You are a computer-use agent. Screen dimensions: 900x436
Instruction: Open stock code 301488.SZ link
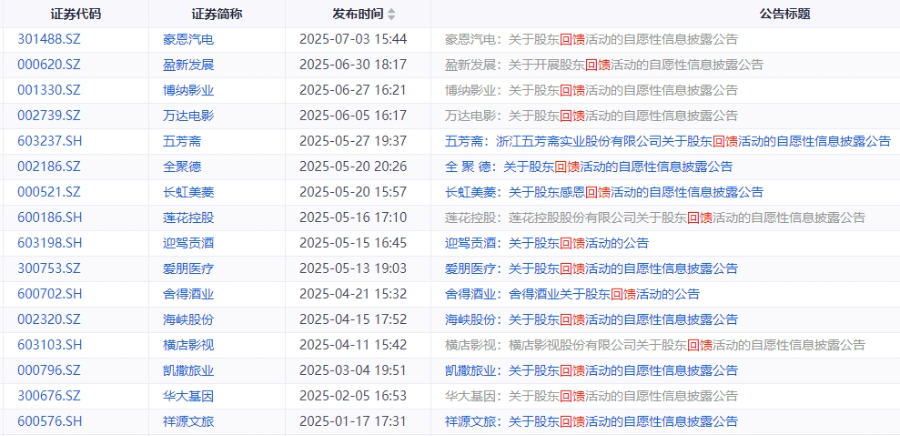(49, 40)
